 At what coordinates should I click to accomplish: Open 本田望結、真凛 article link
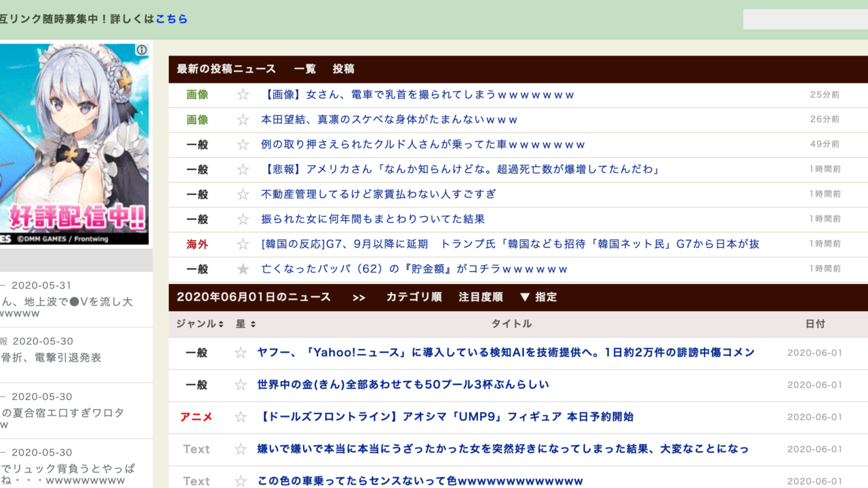coord(389,120)
